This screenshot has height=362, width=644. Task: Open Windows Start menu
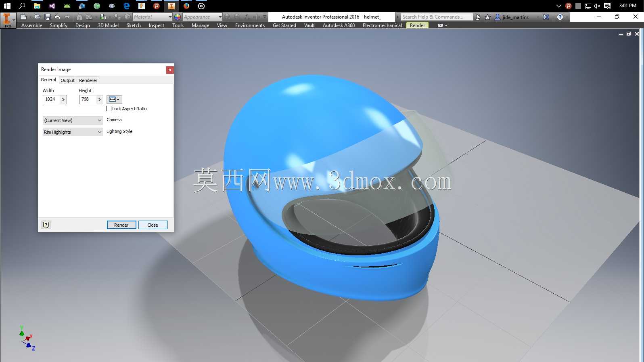pyautogui.click(x=7, y=6)
